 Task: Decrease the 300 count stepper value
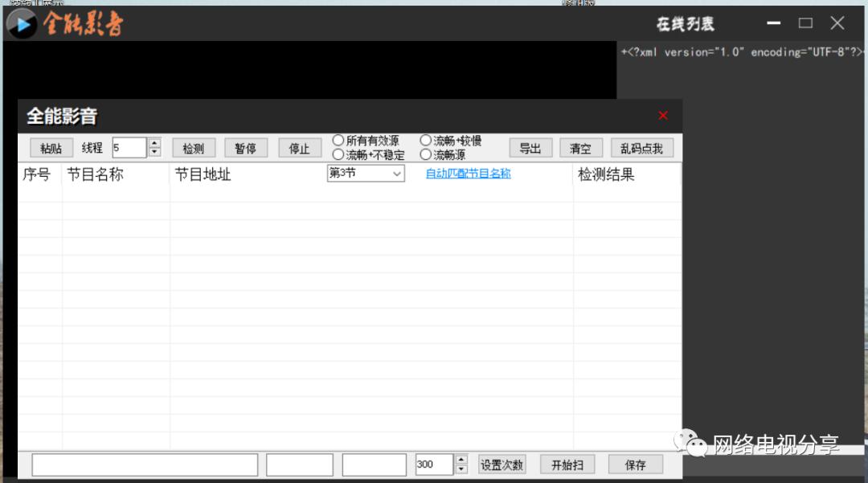click(x=461, y=469)
